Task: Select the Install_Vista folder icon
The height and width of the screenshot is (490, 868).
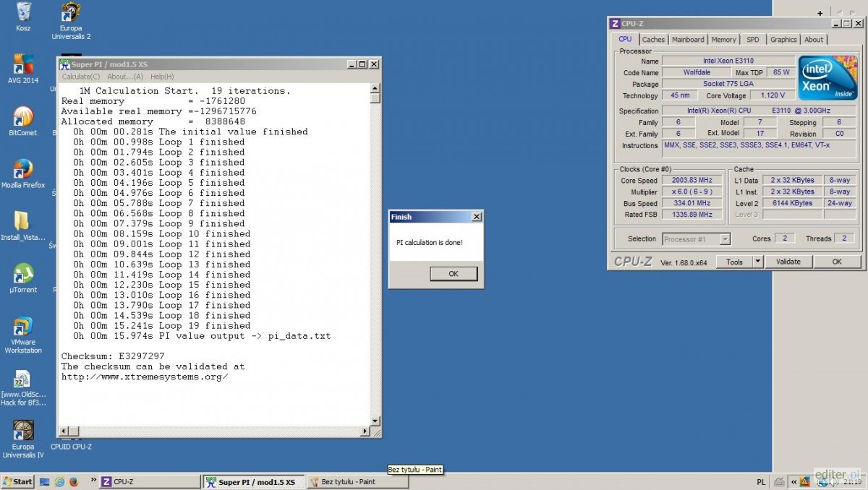Action: tap(23, 225)
